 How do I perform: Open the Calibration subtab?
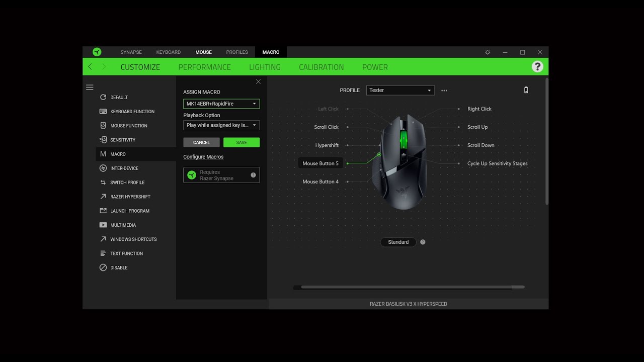pos(321,67)
